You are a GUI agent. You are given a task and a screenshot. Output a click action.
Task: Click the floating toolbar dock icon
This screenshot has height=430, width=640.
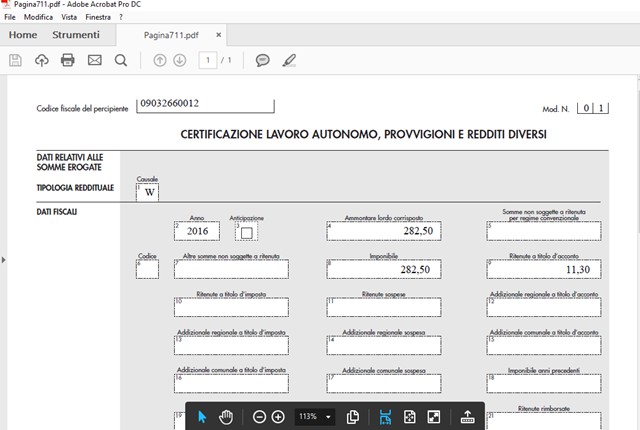pos(467,417)
